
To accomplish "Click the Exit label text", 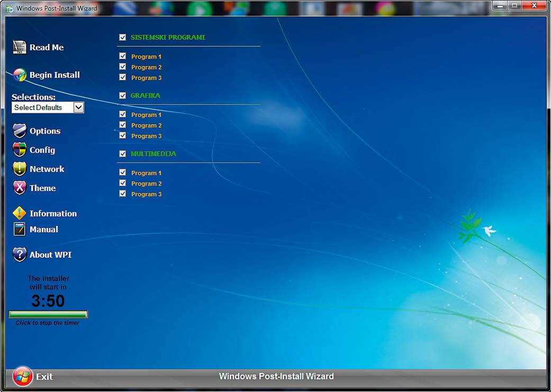I will coord(44,377).
